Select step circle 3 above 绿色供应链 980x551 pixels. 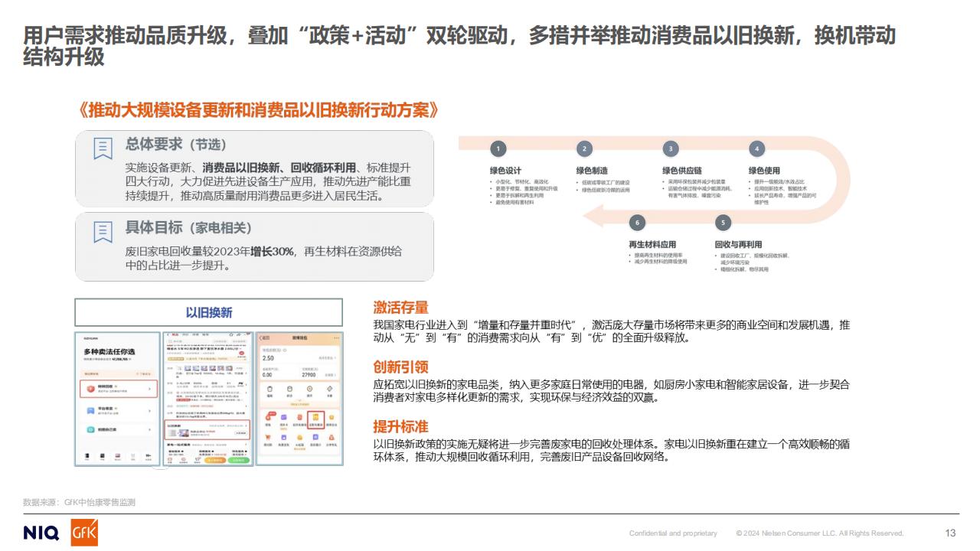tap(671, 149)
